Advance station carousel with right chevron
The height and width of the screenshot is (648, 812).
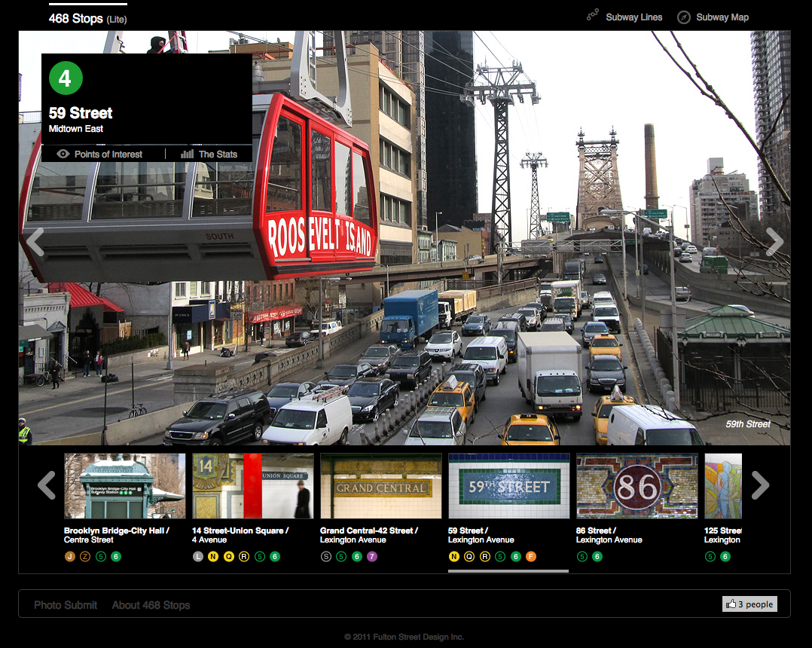tap(760, 485)
